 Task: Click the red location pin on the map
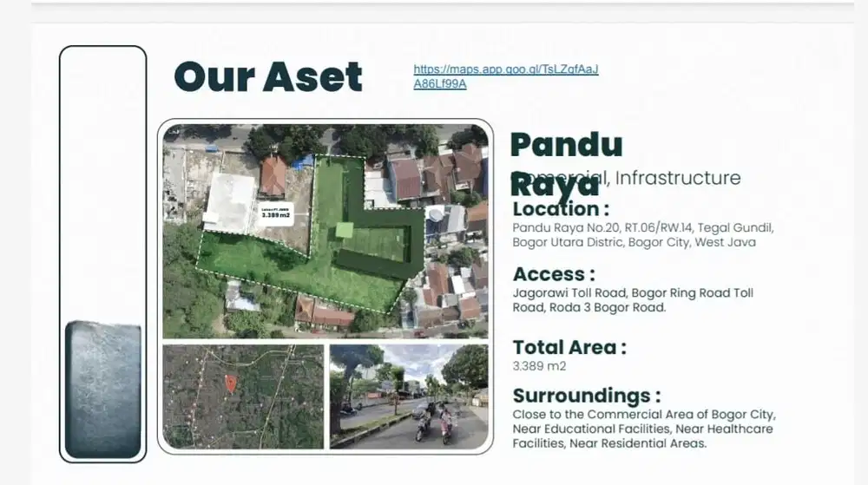pos(230,383)
